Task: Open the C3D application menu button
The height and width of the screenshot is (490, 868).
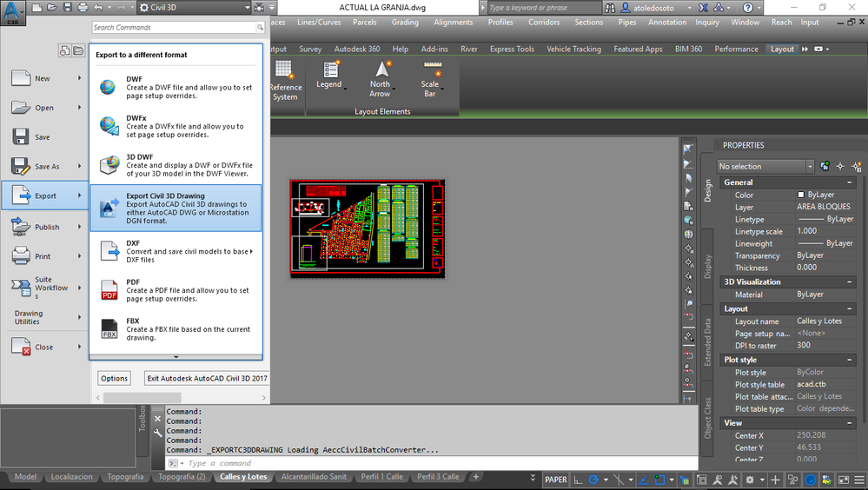Action: (x=12, y=12)
